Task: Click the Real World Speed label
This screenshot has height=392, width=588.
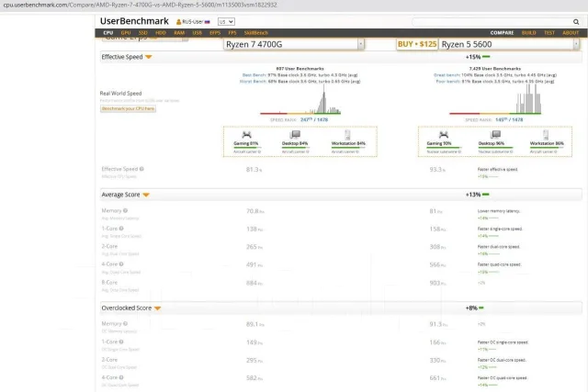Action: point(120,94)
